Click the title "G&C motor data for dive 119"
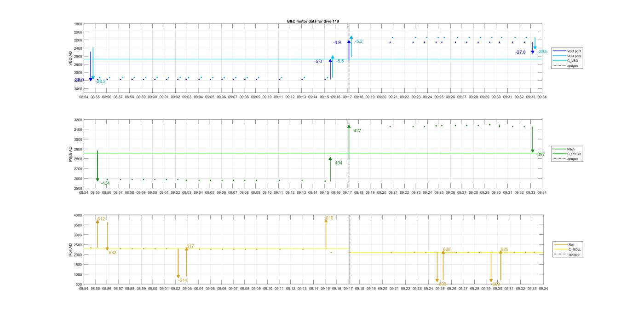Screen dimensions: 644x319 [313, 21]
